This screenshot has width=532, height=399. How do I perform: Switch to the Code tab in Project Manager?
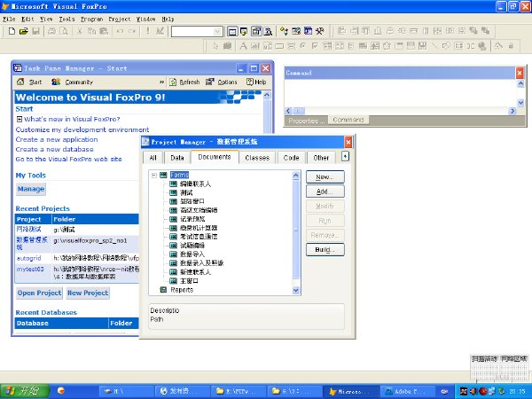pos(291,158)
